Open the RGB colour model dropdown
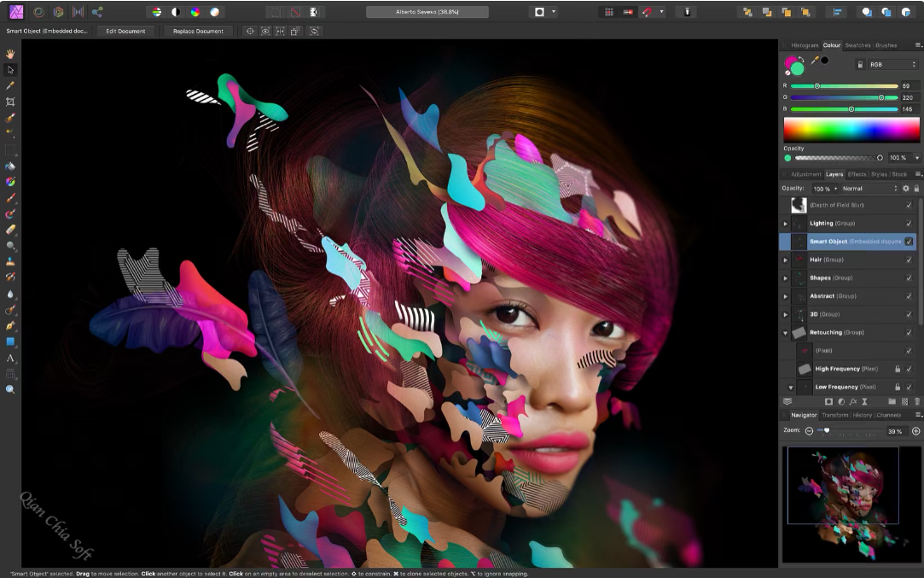The width and height of the screenshot is (924, 578). coord(892,64)
